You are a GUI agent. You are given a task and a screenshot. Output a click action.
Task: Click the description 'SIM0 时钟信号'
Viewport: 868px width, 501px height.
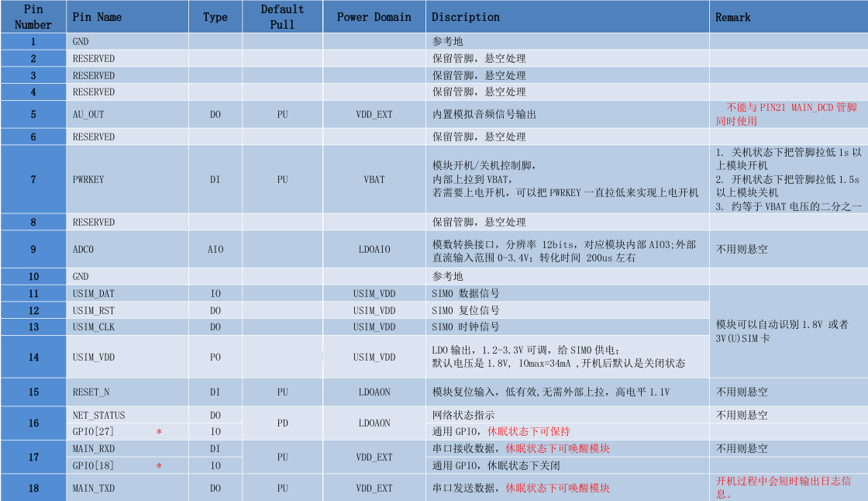(466, 327)
